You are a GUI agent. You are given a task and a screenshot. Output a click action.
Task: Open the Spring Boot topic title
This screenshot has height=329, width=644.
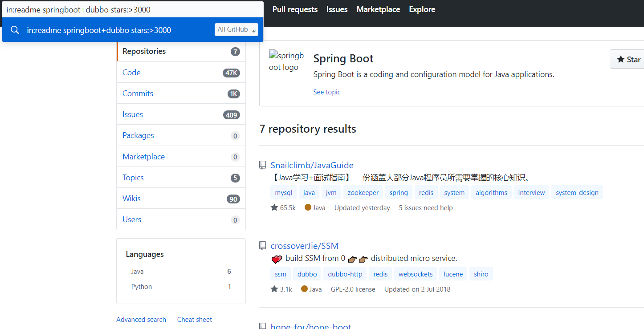[343, 59]
